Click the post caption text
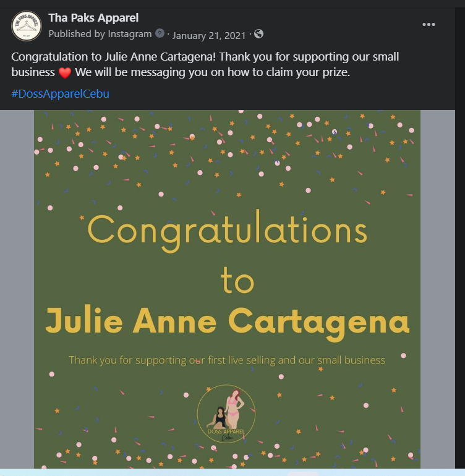Screen dimensions: 465x476 204,57
